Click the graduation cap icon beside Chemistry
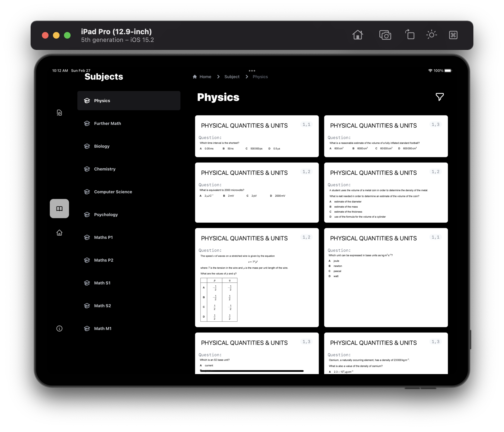The width and height of the screenshot is (504, 432). [x=87, y=169]
